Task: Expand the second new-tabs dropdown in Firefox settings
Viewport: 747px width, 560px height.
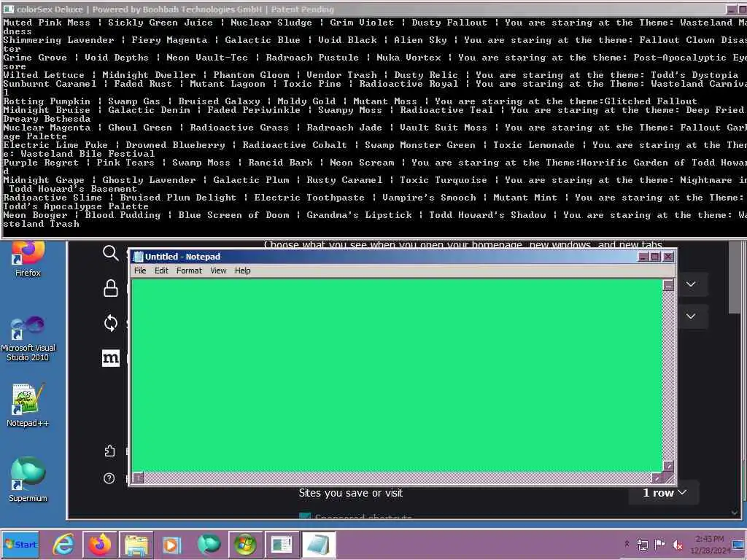Action: point(691,316)
